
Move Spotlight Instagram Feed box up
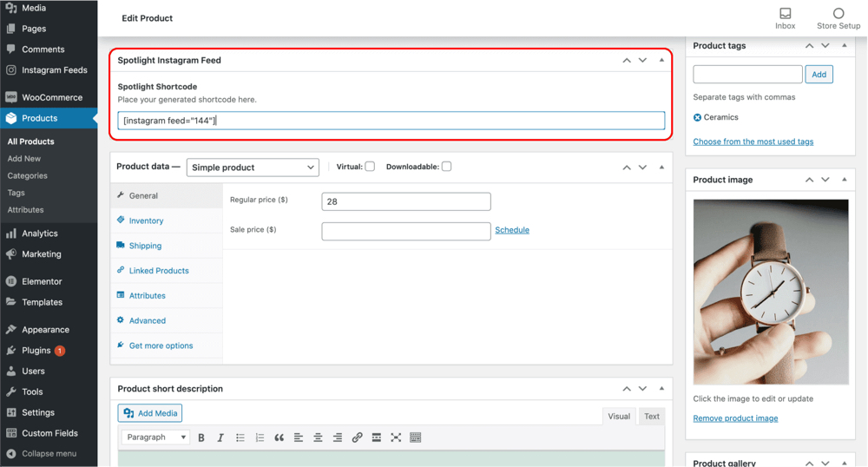pyautogui.click(x=627, y=60)
